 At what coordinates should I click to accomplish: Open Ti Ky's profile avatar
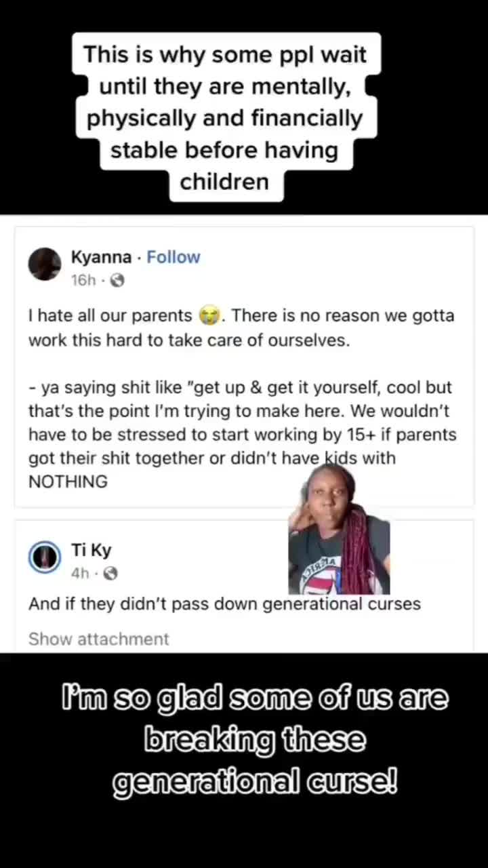point(45,557)
